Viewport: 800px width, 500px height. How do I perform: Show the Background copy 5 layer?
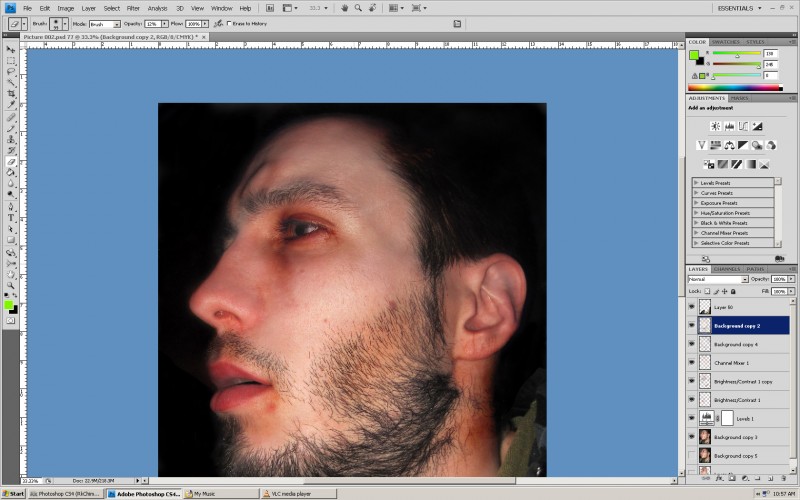[691, 455]
